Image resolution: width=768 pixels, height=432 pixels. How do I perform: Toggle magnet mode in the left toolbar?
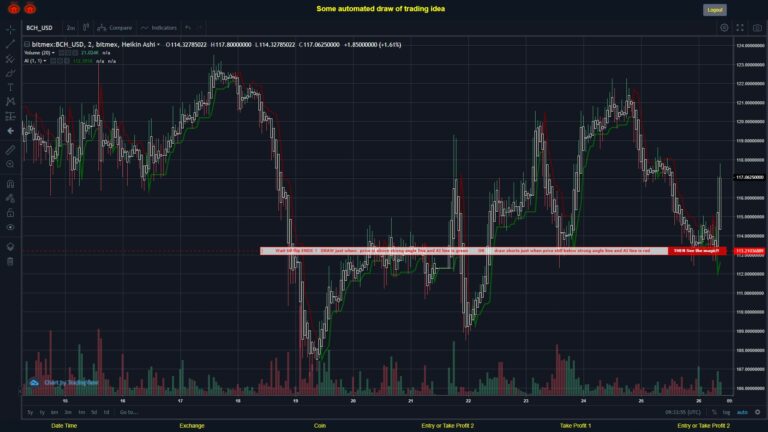pos(10,184)
